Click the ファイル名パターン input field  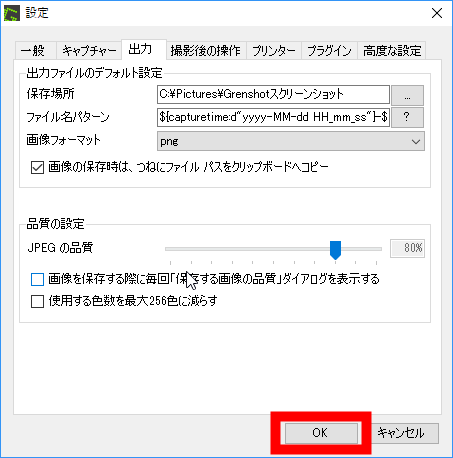pyautogui.click(x=273, y=117)
